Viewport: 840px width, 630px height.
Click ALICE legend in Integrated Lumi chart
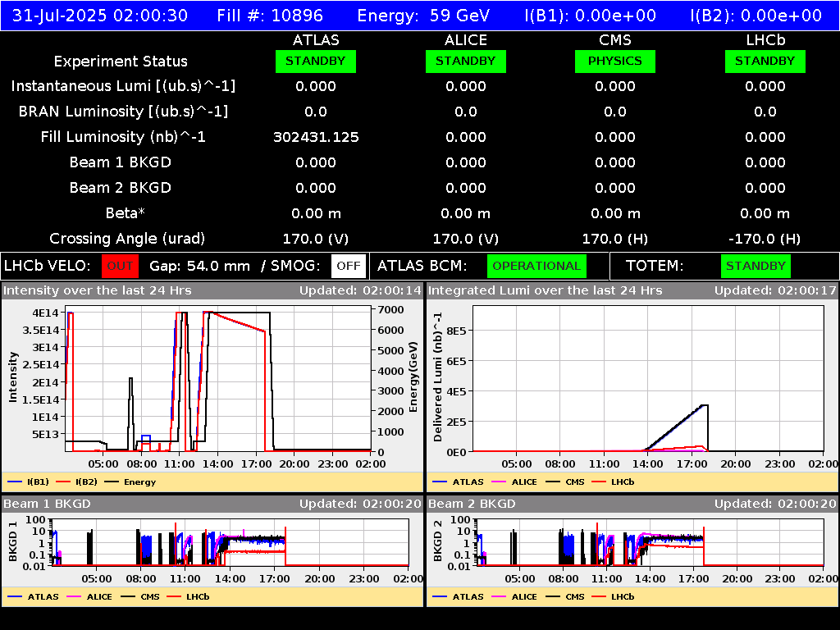tap(514, 482)
